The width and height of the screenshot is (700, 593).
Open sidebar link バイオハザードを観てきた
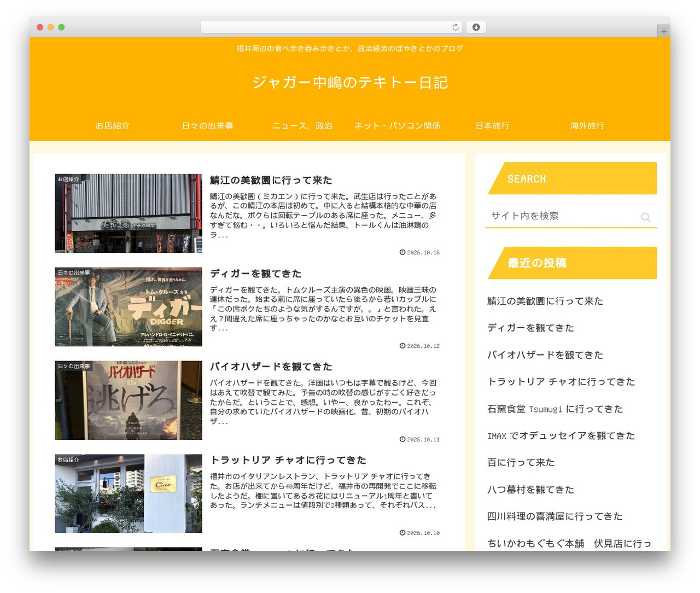click(x=545, y=355)
